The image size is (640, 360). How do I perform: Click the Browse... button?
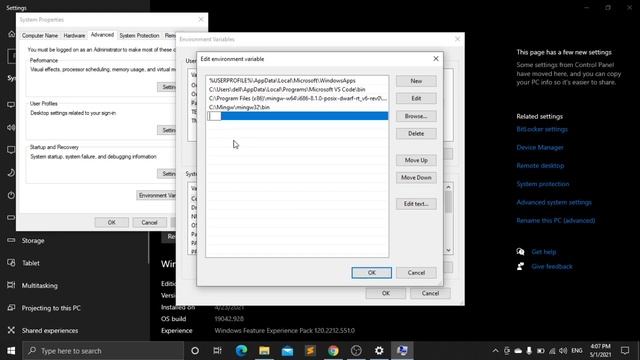[x=416, y=116]
